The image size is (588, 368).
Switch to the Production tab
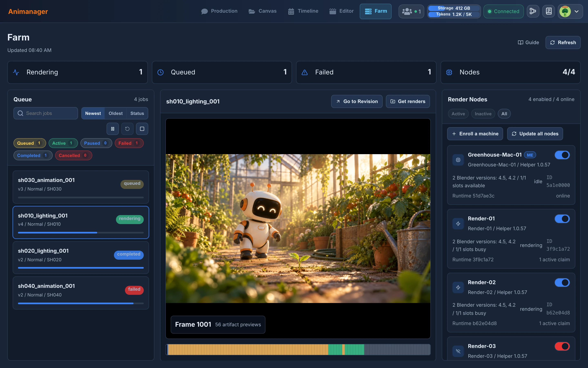pyautogui.click(x=219, y=11)
